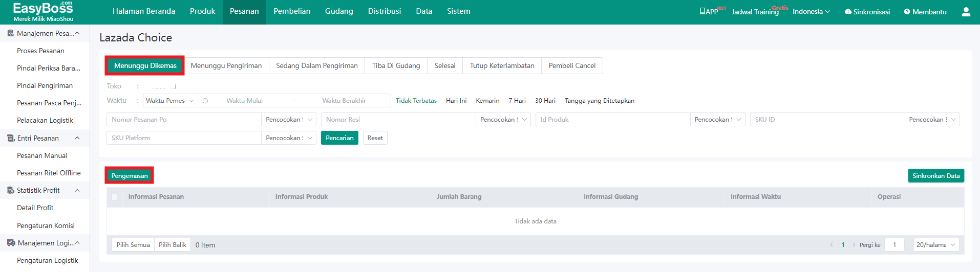Open the Pembelian menu
This screenshot has height=272, width=980.
[292, 11]
